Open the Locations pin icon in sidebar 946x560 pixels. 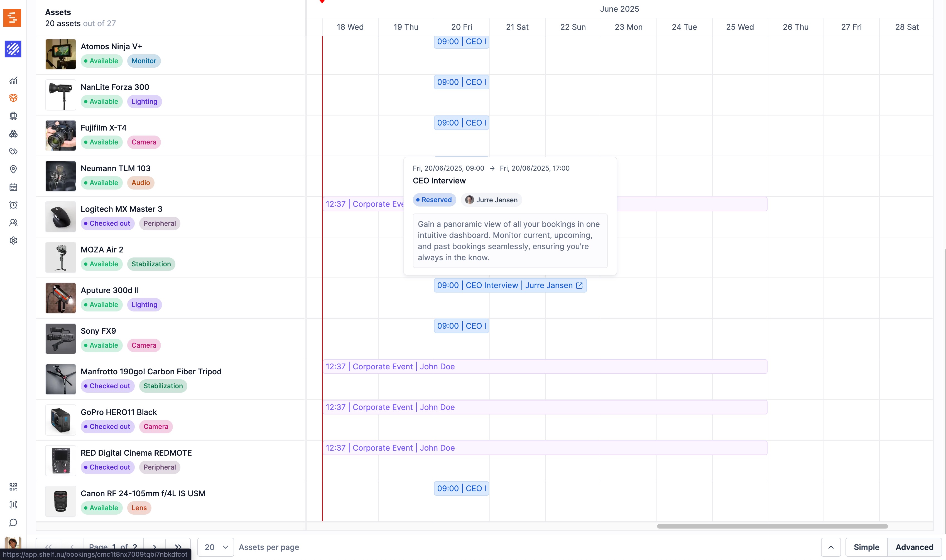coord(13,169)
